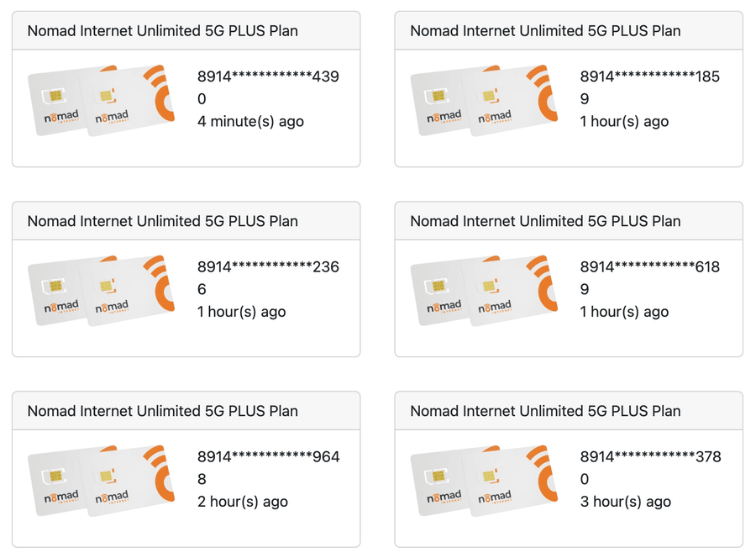Viewport: 756px width, 558px height.
Task: Click SIM card image for number ending 1859
Action: pos(485,100)
